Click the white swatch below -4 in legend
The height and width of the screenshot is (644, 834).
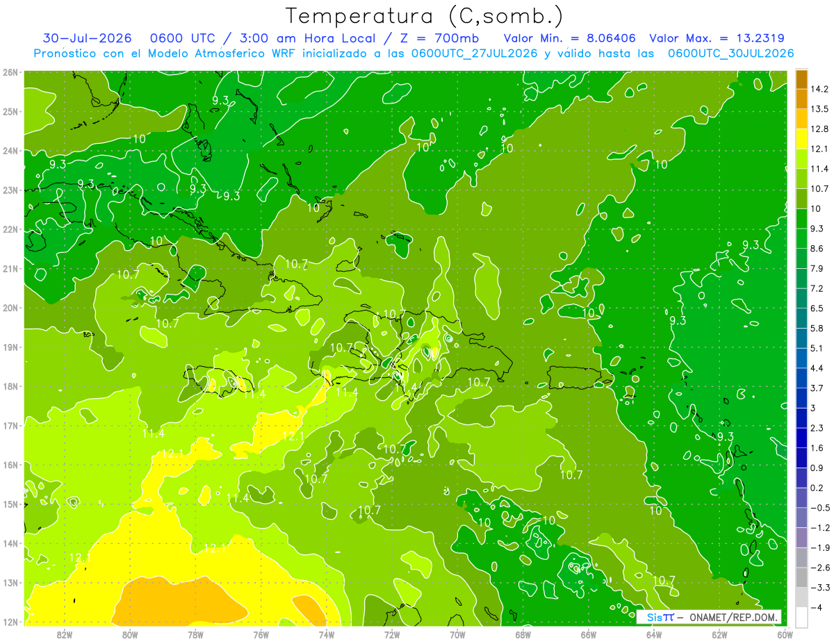801,617
